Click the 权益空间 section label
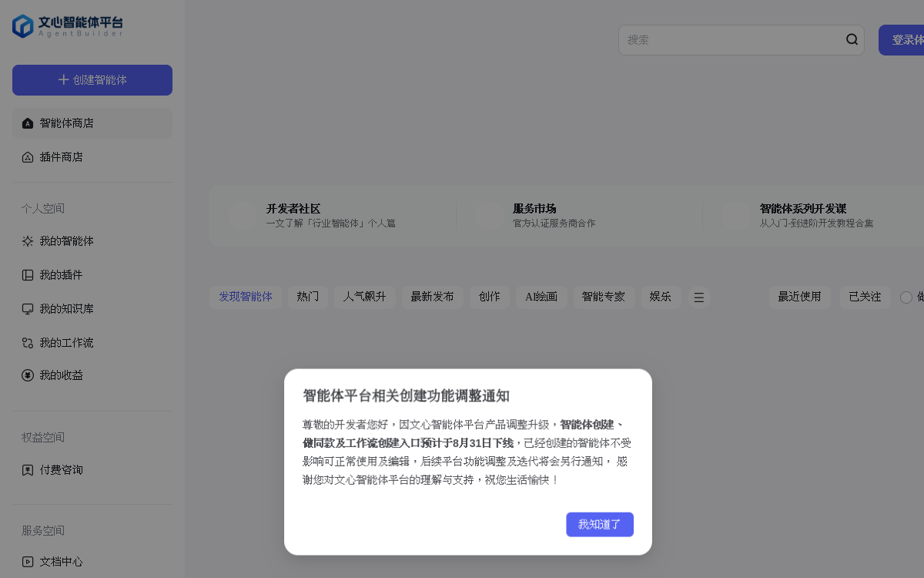924x578 pixels. [x=43, y=438]
